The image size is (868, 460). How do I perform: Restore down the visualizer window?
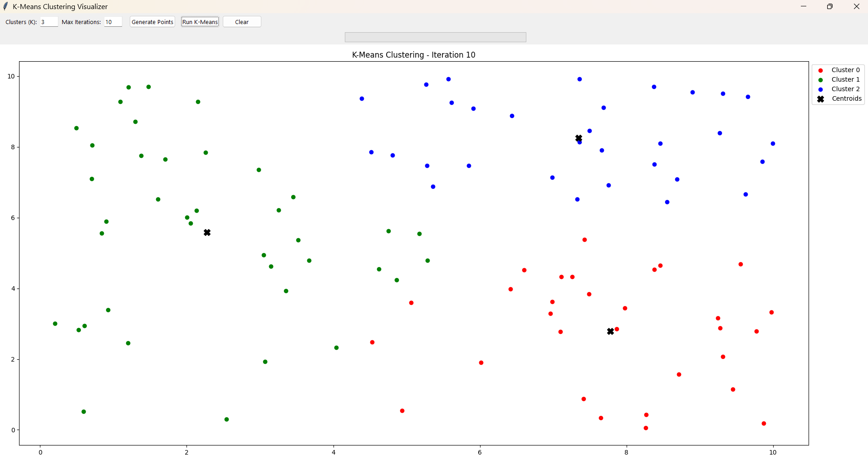(830, 6)
